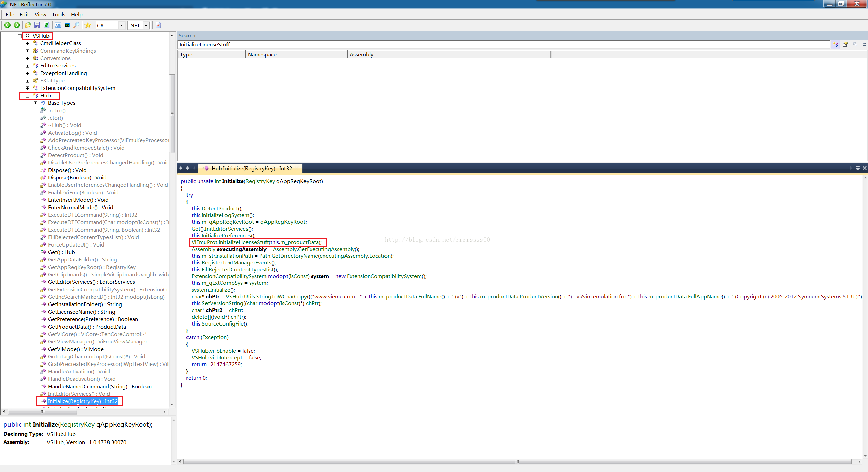Click the save floppy disk icon
The height and width of the screenshot is (472, 868).
(37, 25)
